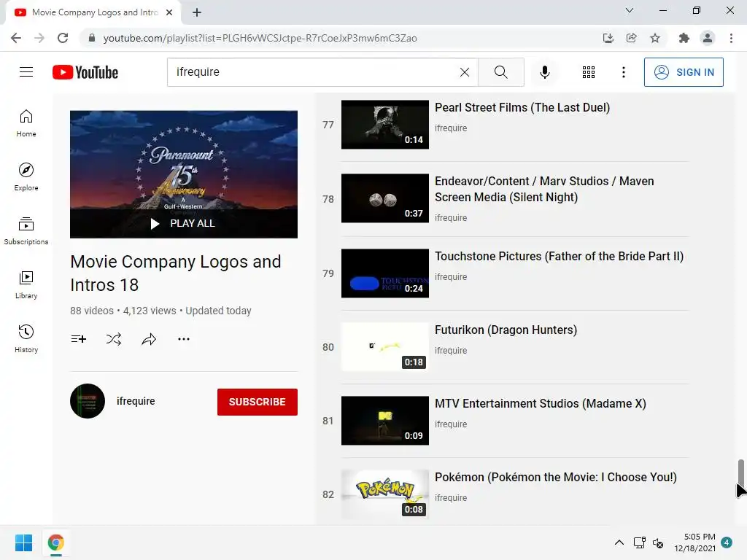Bookmark this page with the star icon

pyautogui.click(x=655, y=38)
